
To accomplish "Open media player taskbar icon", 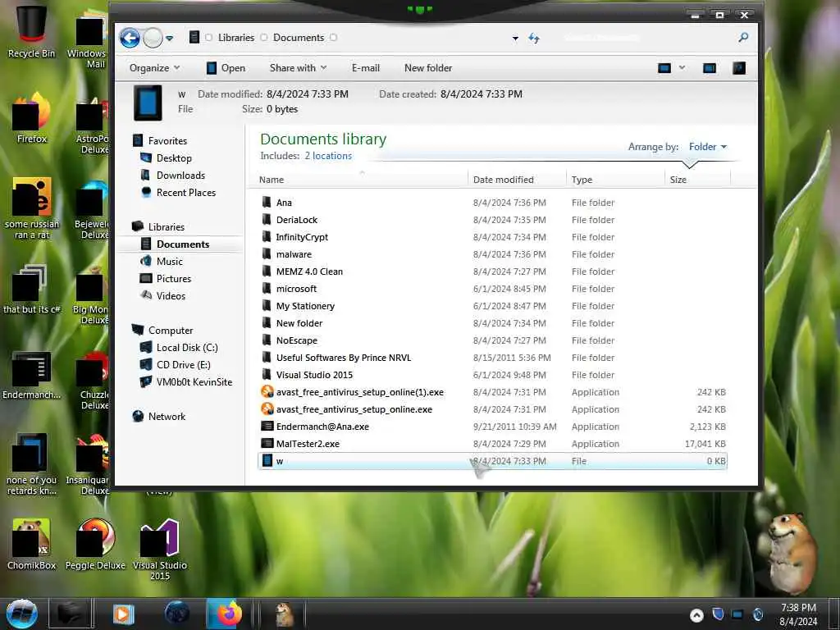I will (123, 614).
